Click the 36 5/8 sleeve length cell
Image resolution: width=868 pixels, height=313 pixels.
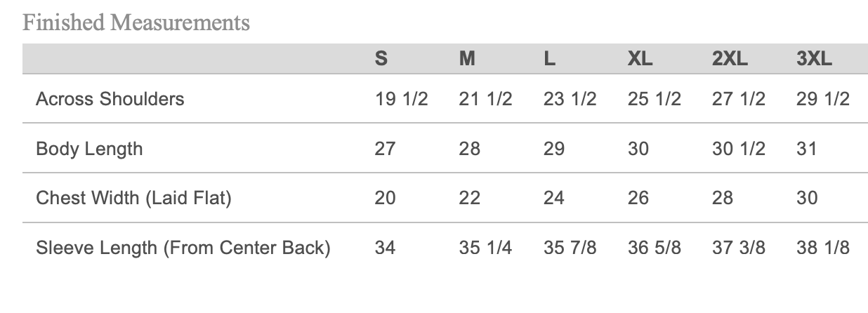point(654,248)
